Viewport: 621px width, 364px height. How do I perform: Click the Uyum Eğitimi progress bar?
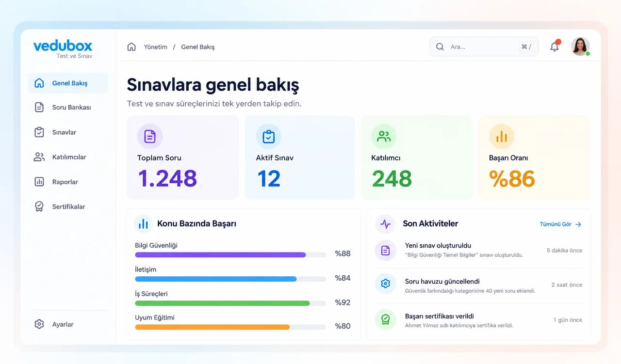[230, 327]
